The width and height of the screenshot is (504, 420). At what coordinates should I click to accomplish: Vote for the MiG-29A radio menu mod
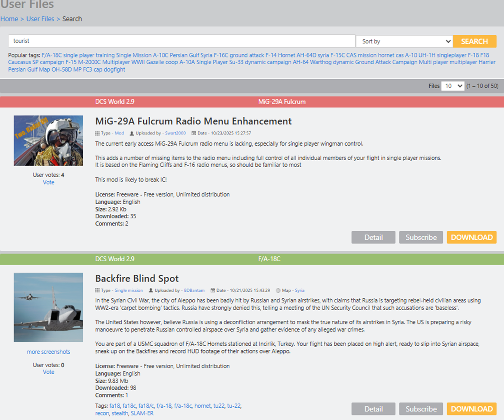(x=49, y=182)
